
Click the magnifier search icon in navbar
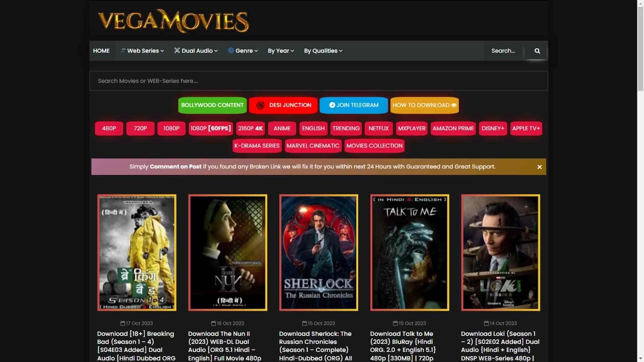click(537, 51)
